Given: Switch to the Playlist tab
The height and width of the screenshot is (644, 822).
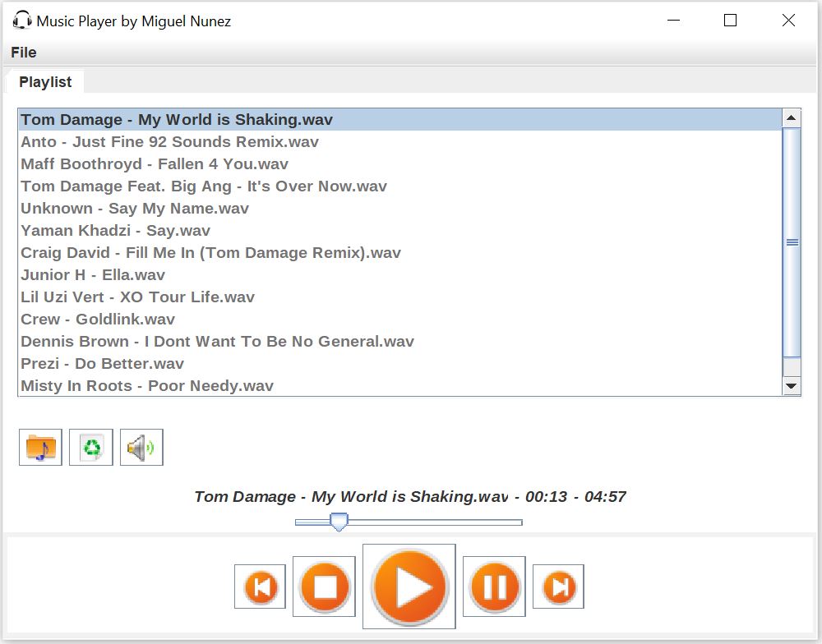Looking at the screenshot, I should (x=45, y=82).
